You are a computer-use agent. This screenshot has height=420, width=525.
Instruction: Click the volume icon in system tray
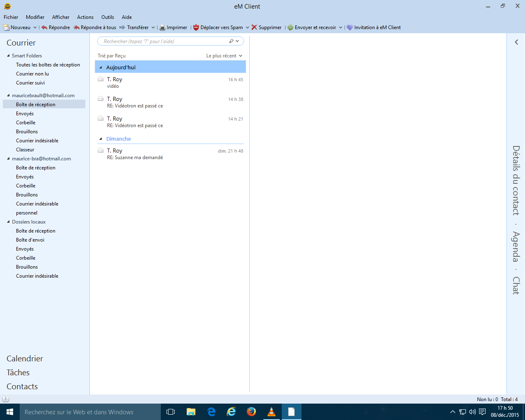(472, 412)
